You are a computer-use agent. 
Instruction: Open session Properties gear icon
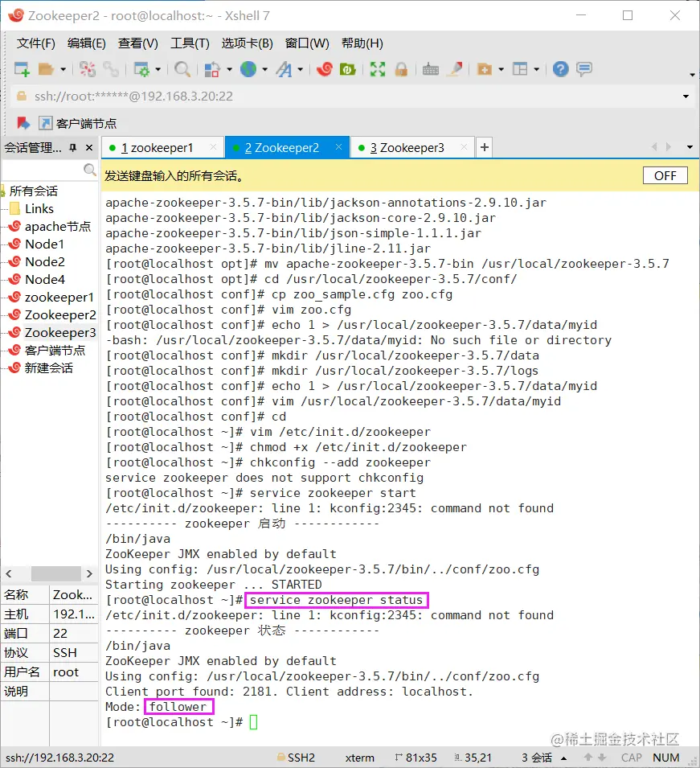[x=141, y=69]
